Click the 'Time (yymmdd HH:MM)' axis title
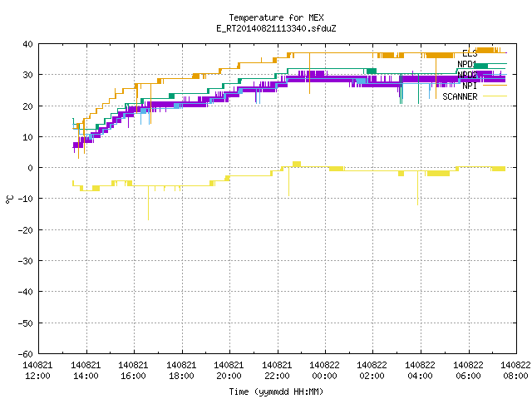Viewport: 532px width, 399px height. 276,392
